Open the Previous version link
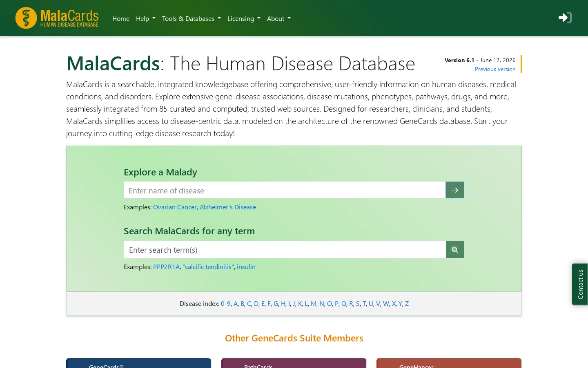This screenshot has width=588, height=368. click(495, 69)
